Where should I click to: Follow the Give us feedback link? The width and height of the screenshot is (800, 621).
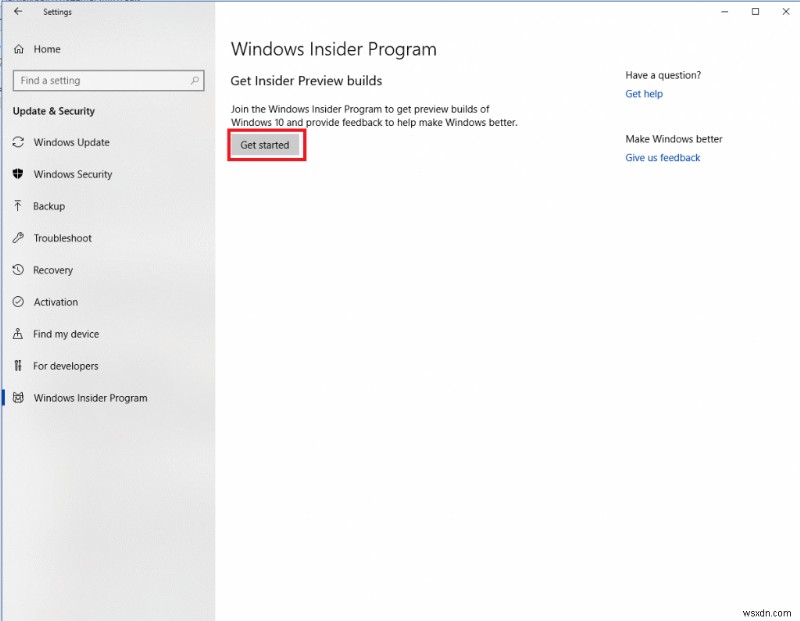pyautogui.click(x=662, y=158)
